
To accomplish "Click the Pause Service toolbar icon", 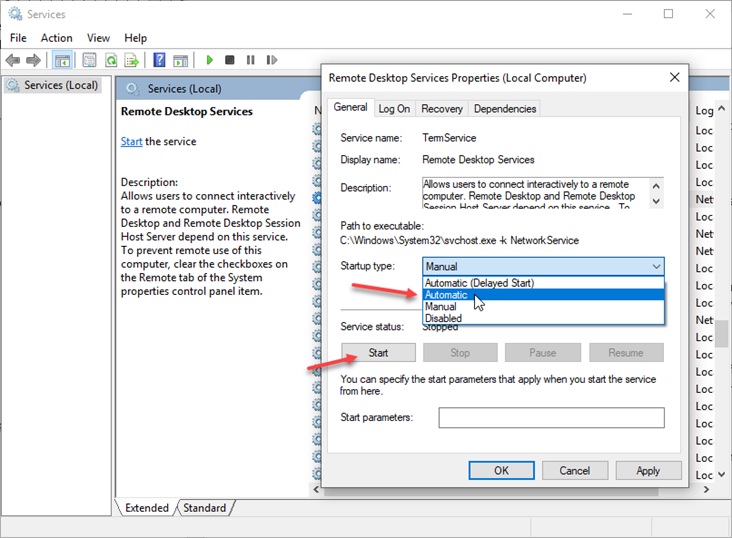I will point(250,60).
